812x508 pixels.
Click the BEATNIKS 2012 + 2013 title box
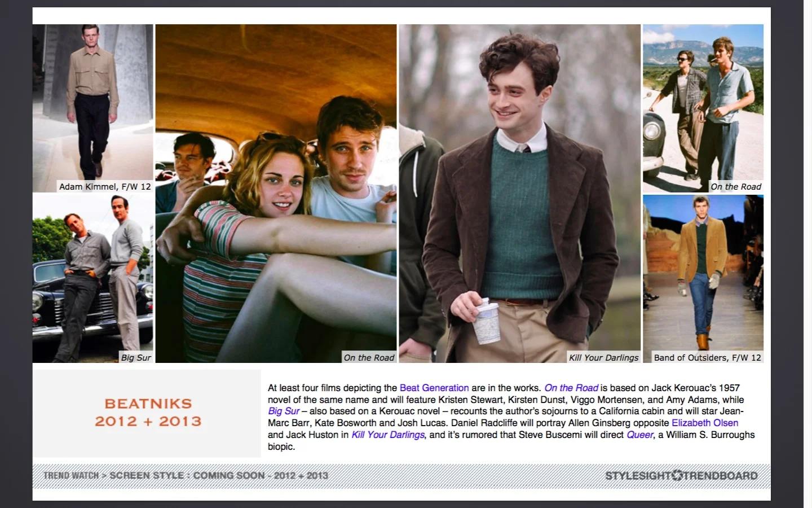point(147,413)
